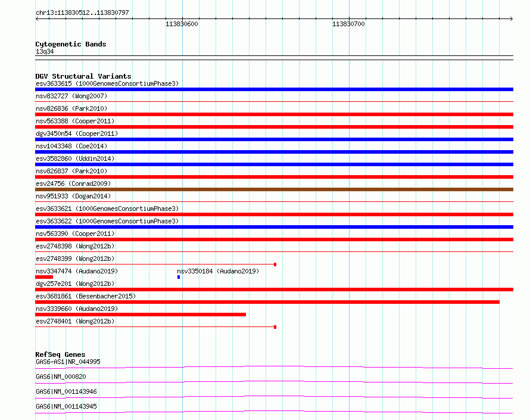Open GAS6|NM_001143946 gene entry
The image size is (530, 420).
(66, 391)
